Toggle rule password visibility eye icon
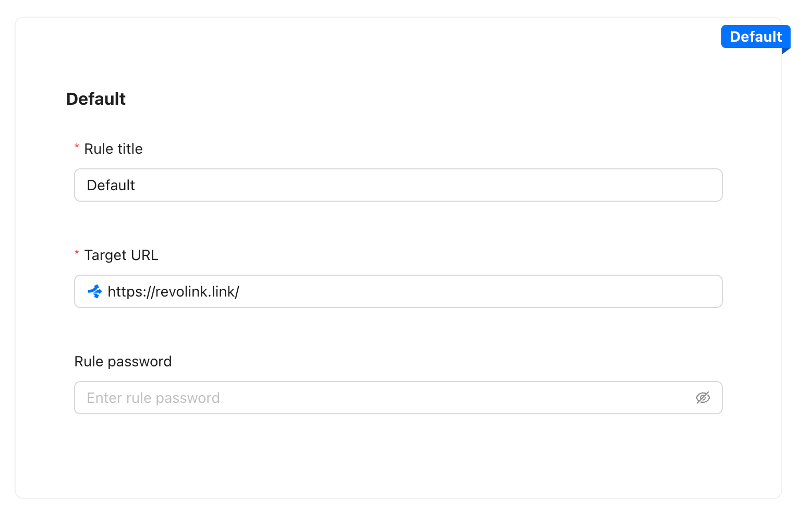The width and height of the screenshot is (812, 517). tap(702, 398)
